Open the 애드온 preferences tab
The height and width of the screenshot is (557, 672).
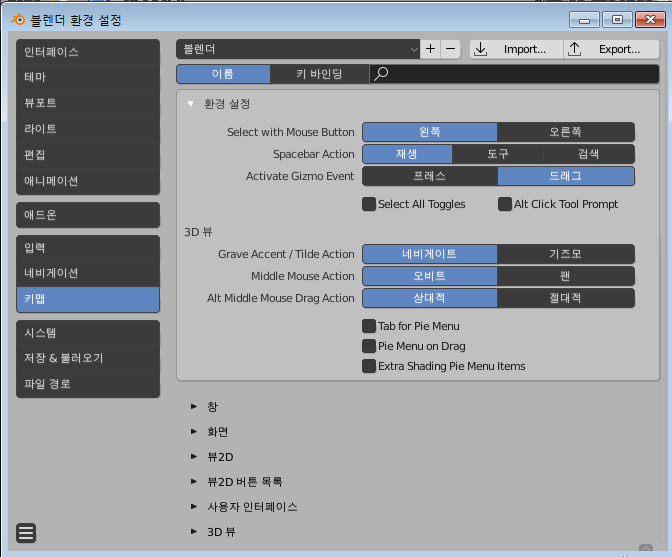[x=88, y=215]
